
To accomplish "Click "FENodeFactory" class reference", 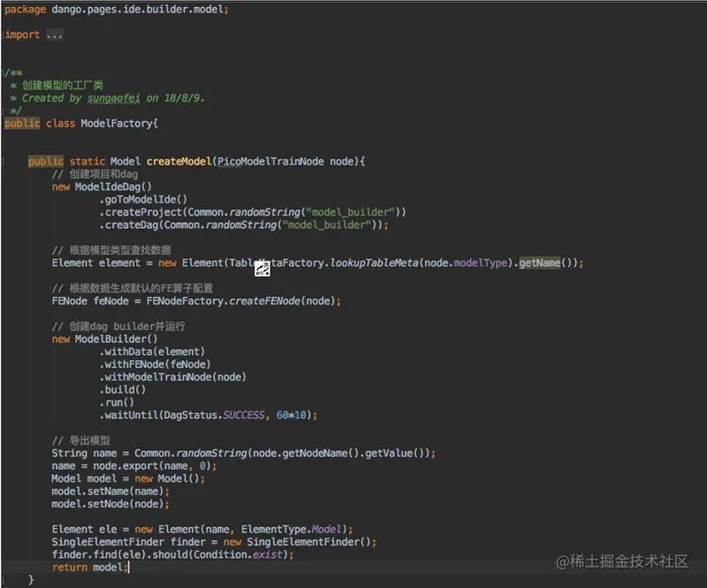I will coord(185,301).
